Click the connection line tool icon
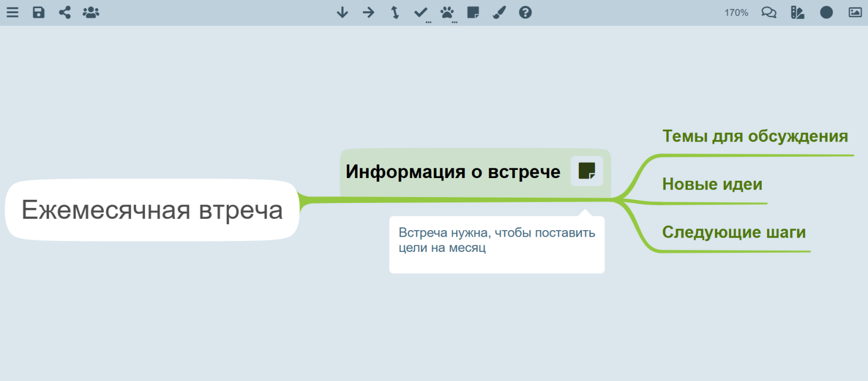868x381 pixels. click(395, 12)
